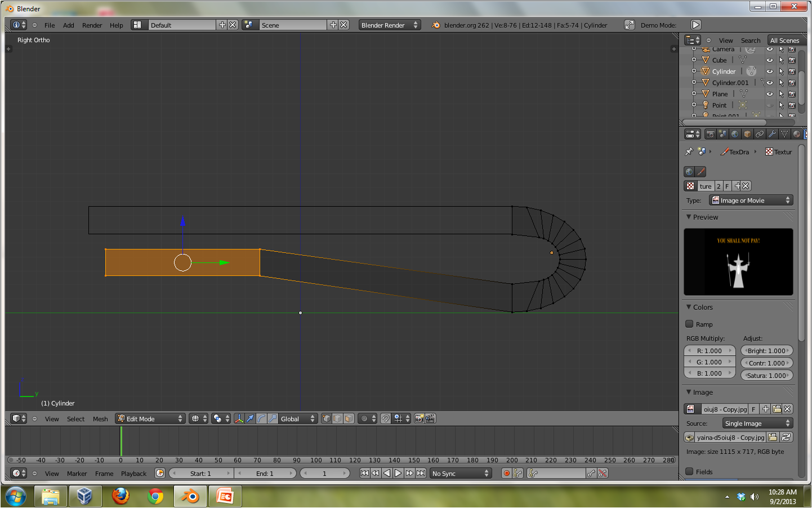This screenshot has width=812, height=508.
Task: Open the Source Single Image dropdown
Action: pyautogui.click(x=758, y=423)
